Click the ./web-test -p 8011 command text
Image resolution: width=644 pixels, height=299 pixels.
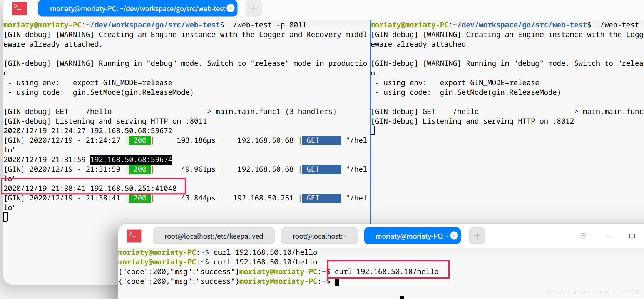268,25
